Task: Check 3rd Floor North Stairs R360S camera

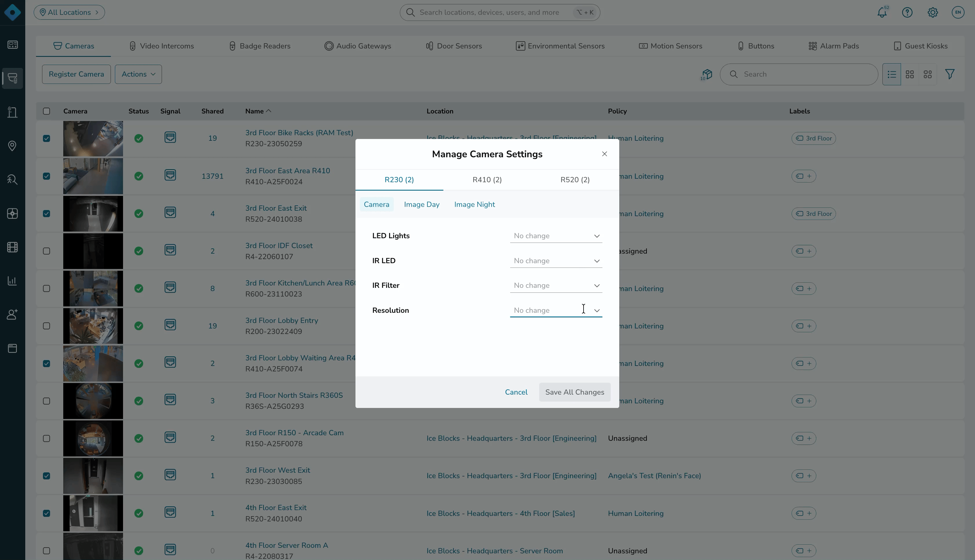Action: tap(46, 401)
